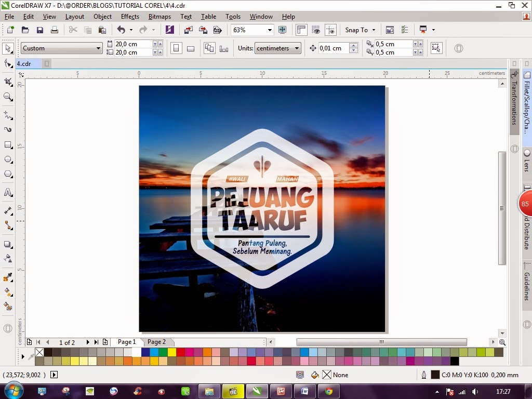The height and width of the screenshot is (399, 532).
Task: Switch page orientation to landscape
Action: [191, 48]
